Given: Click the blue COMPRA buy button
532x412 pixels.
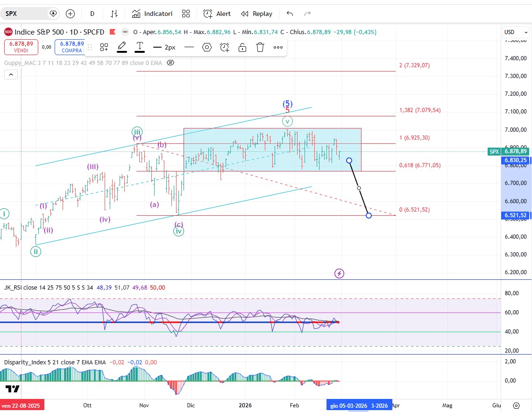Looking at the screenshot, I should pos(71,47).
